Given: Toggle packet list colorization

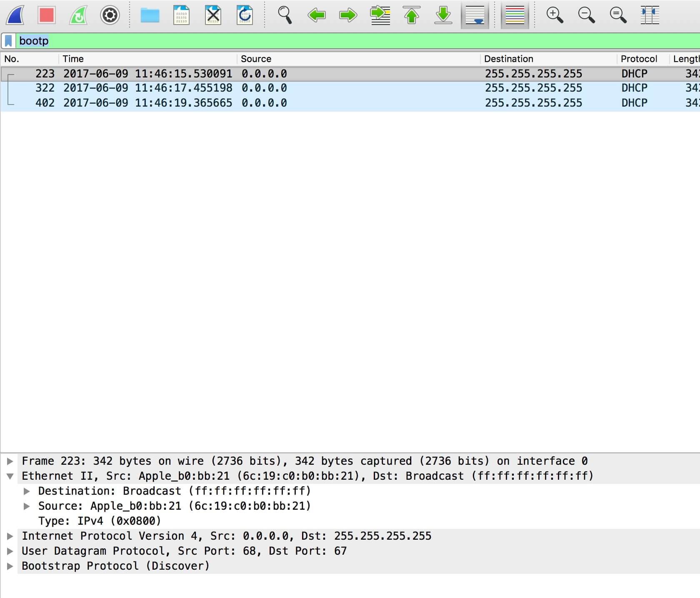Looking at the screenshot, I should (x=515, y=15).
